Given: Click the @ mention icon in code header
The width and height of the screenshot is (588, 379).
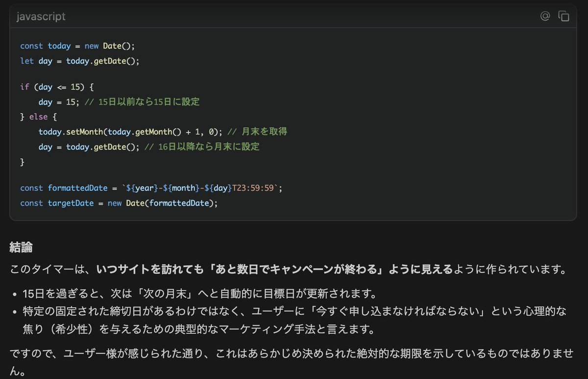Looking at the screenshot, I should tap(545, 16).
